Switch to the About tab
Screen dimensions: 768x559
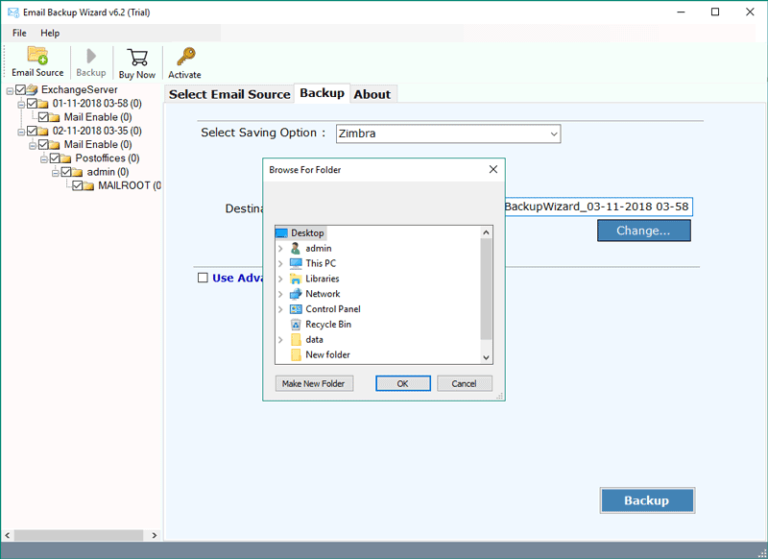click(372, 94)
